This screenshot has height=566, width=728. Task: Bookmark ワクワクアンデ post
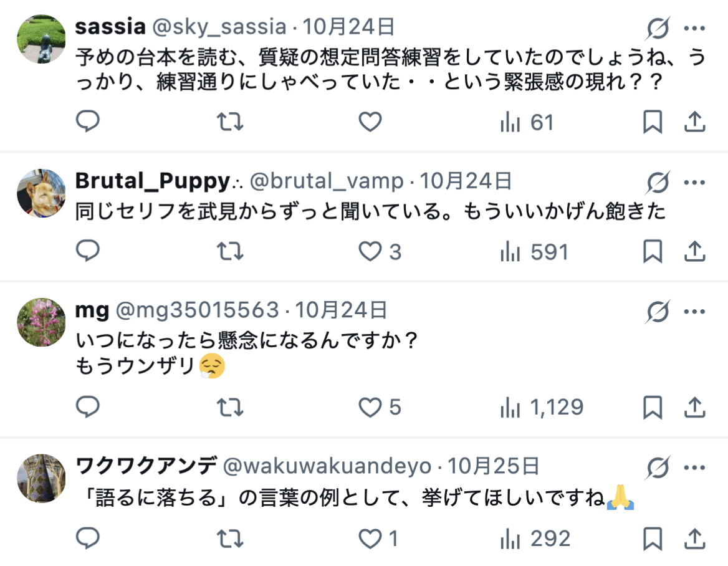click(x=652, y=538)
